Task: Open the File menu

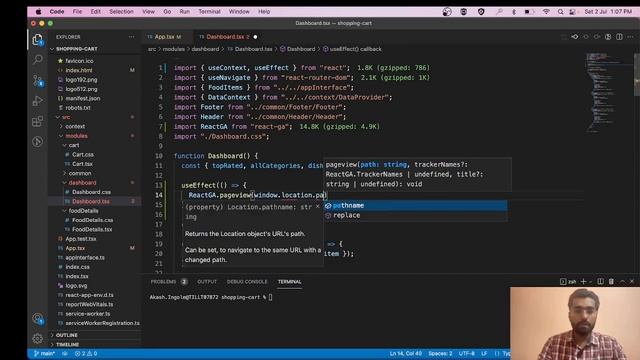Action: click(x=77, y=12)
